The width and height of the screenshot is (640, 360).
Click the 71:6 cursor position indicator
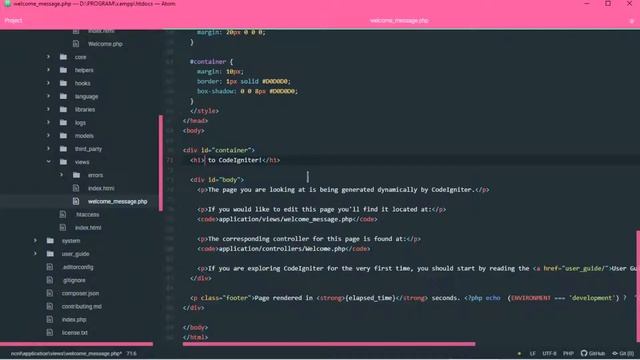coord(131,353)
